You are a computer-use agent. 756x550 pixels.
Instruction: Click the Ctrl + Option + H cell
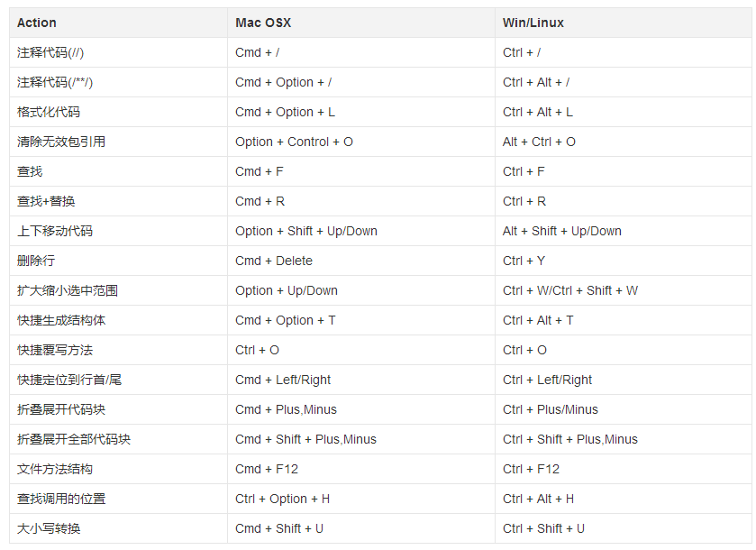click(361, 499)
